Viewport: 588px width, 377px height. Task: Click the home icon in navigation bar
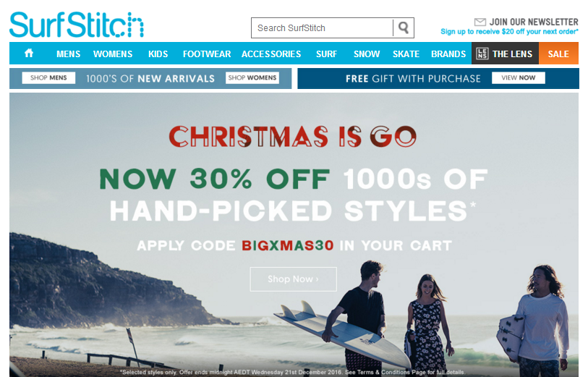coord(29,54)
